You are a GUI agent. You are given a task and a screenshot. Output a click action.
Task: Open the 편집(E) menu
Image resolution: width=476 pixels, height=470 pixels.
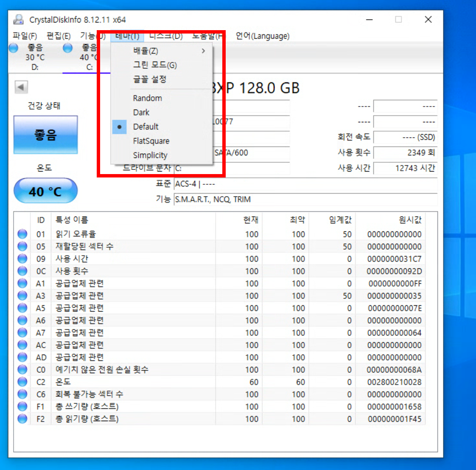coord(58,36)
